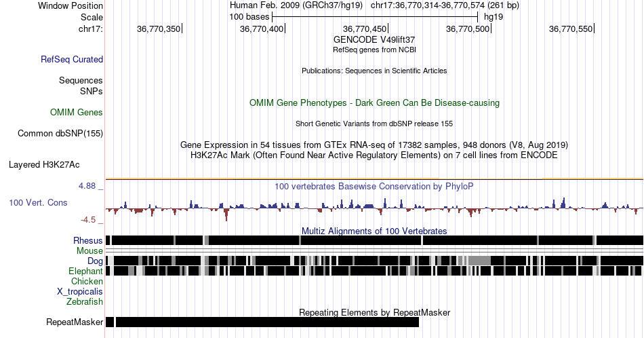644x338 pixels.
Task: Open the Layered H3K27Ac track label
Action: pos(44,164)
